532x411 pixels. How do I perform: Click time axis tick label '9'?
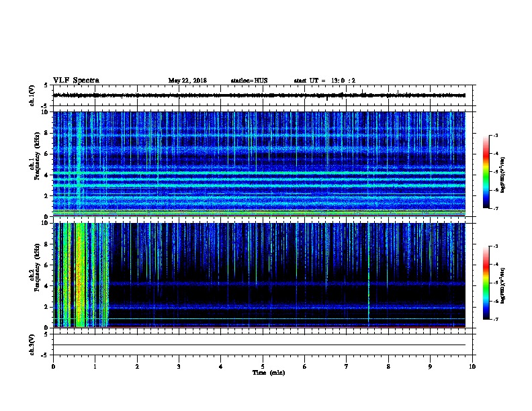tap(430, 366)
